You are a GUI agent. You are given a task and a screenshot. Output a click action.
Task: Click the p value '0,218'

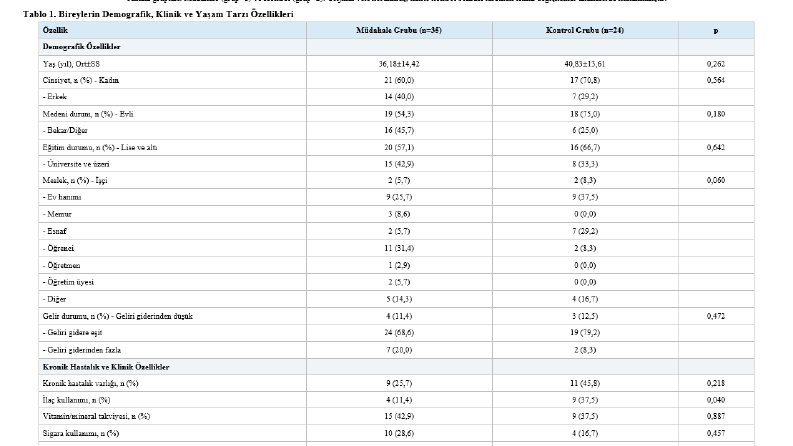[x=716, y=383]
